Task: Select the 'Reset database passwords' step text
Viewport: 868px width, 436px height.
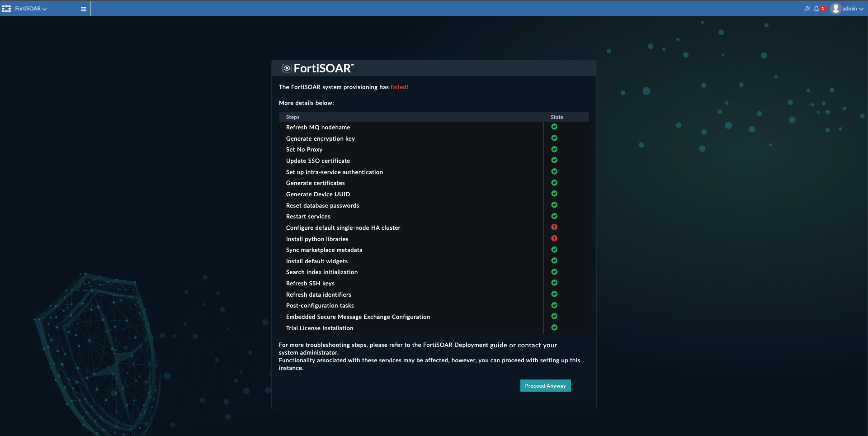Action: [x=322, y=206]
